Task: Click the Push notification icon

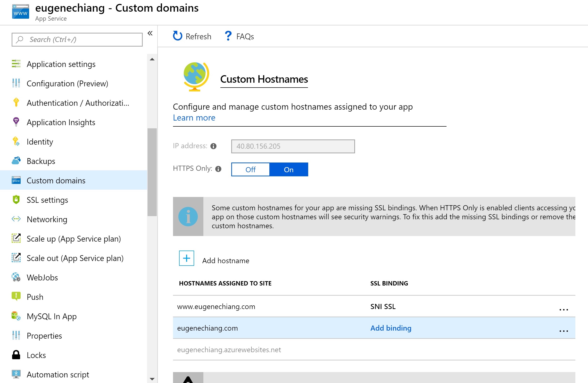Action: pos(16,296)
